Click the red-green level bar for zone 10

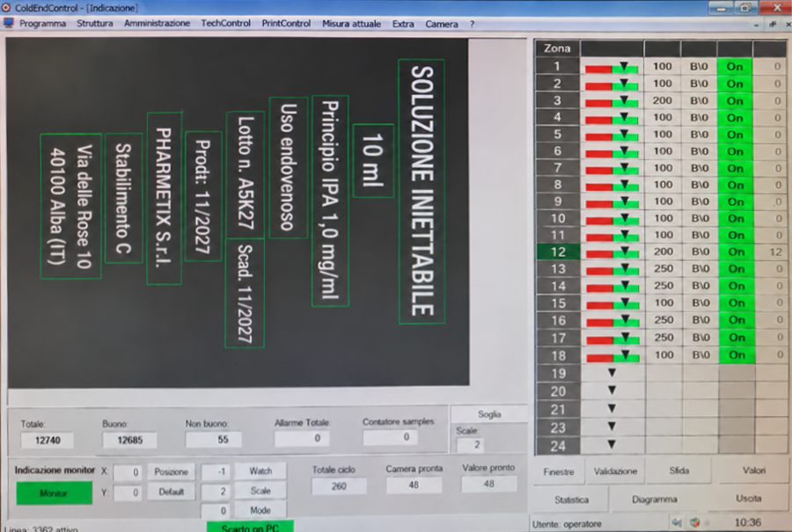pos(612,219)
